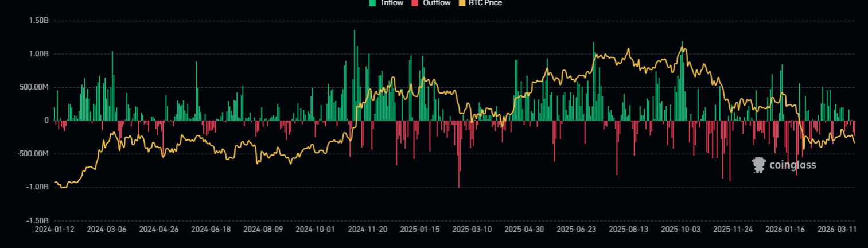Click the 0 baseline y-axis label
The image size is (868, 248).
pos(46,121)
